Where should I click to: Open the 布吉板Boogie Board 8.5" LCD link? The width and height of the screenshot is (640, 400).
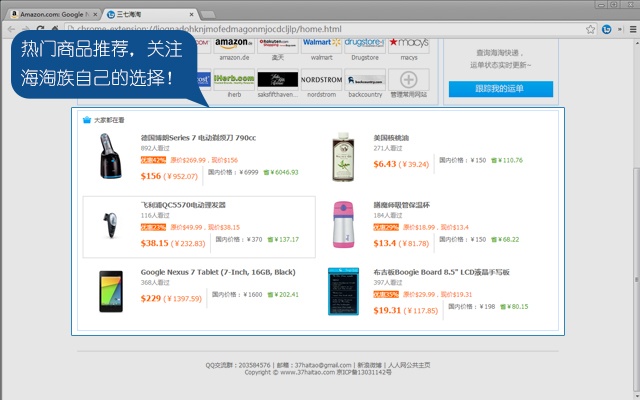(x=441, y=272)
